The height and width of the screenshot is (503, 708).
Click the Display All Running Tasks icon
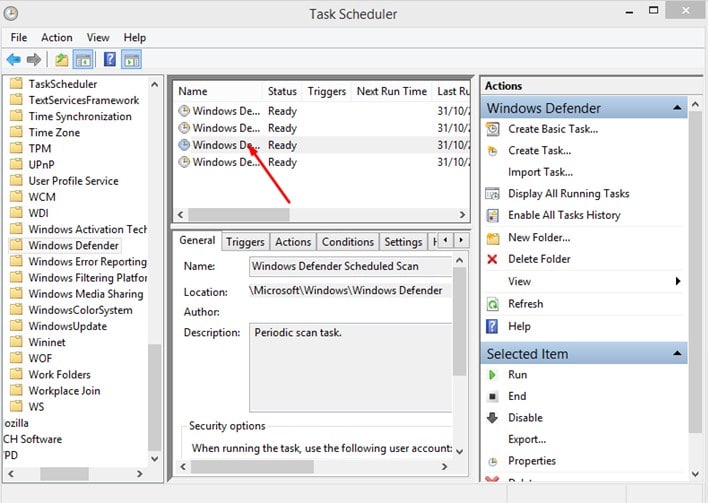tap(493, 194)
